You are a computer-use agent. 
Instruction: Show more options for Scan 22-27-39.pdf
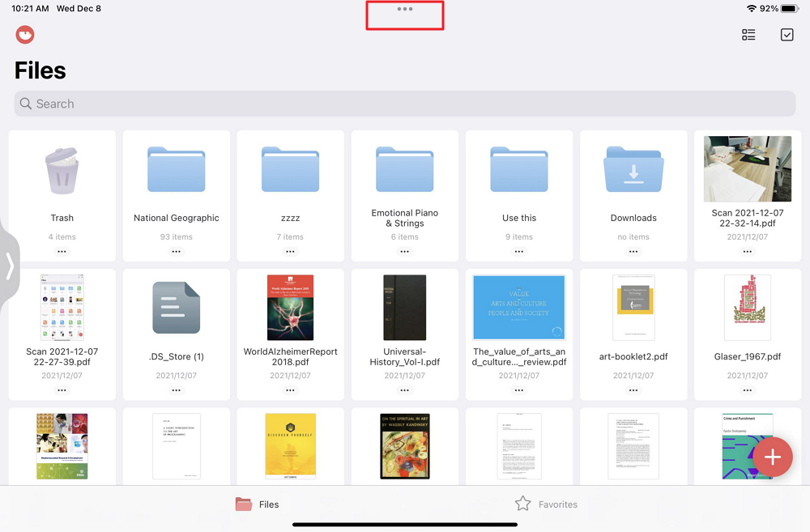click(x=62, y=390)
